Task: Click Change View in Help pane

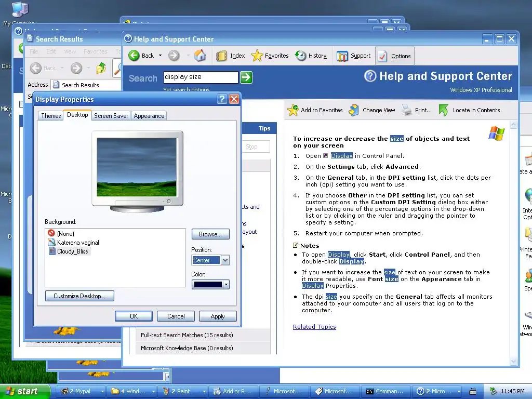Action: (372, 110)
